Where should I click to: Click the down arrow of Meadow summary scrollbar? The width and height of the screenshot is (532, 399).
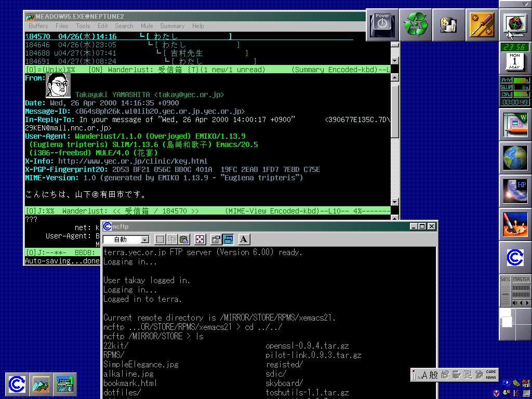(394, 61)
